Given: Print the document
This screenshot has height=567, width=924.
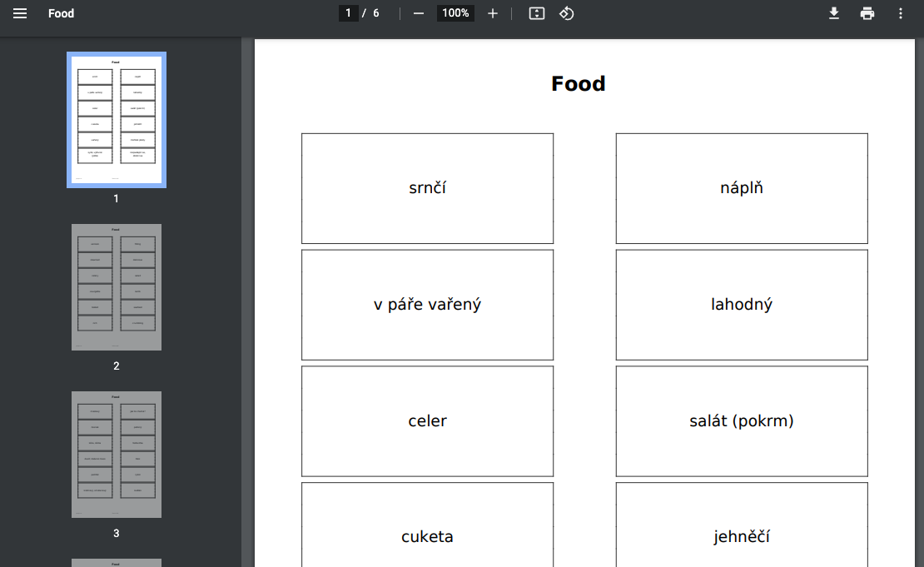Looking at the screenshot, I should click(867, 13).
